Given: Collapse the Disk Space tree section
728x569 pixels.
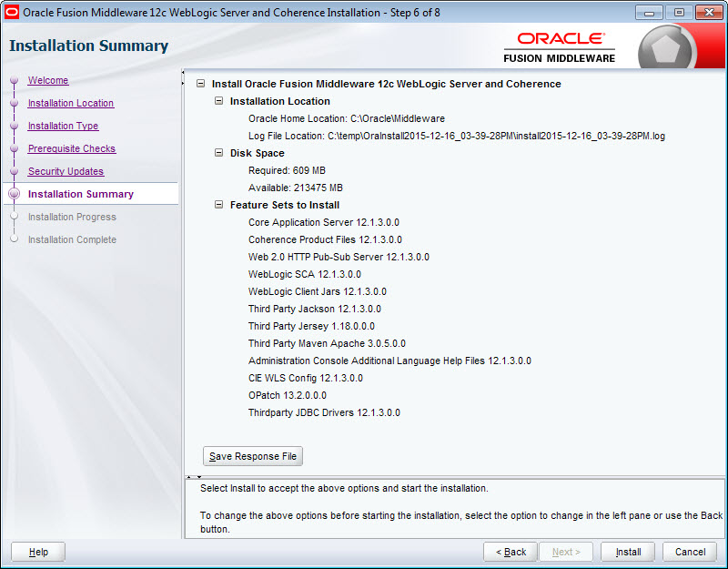Looking at the screenshot, I should (x=218, y=153).
